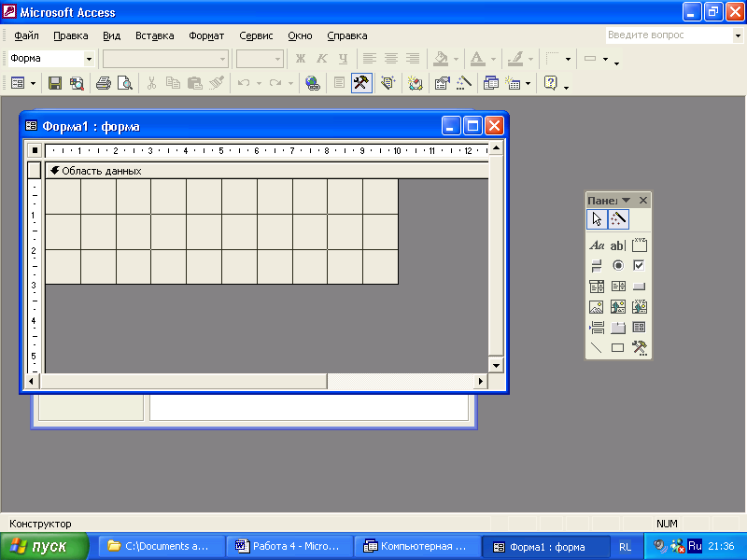Screen dimensions: 747x560
Task: Open the Database Window icon
Action: 491,83
